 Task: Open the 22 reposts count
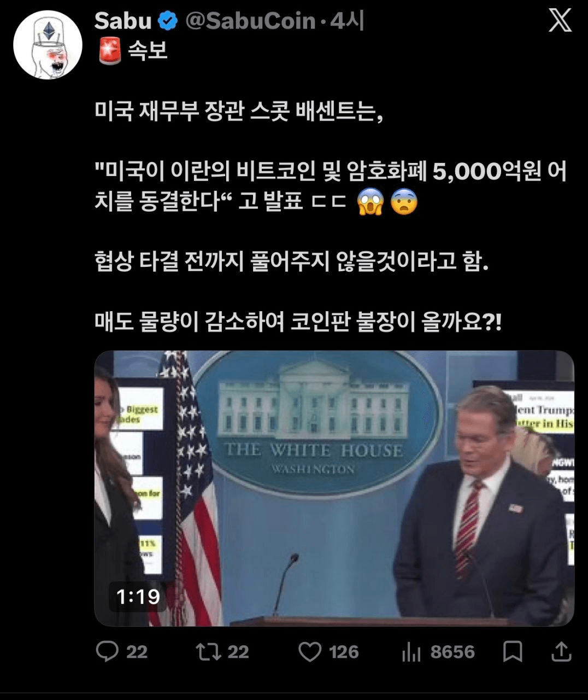[238, 652]
